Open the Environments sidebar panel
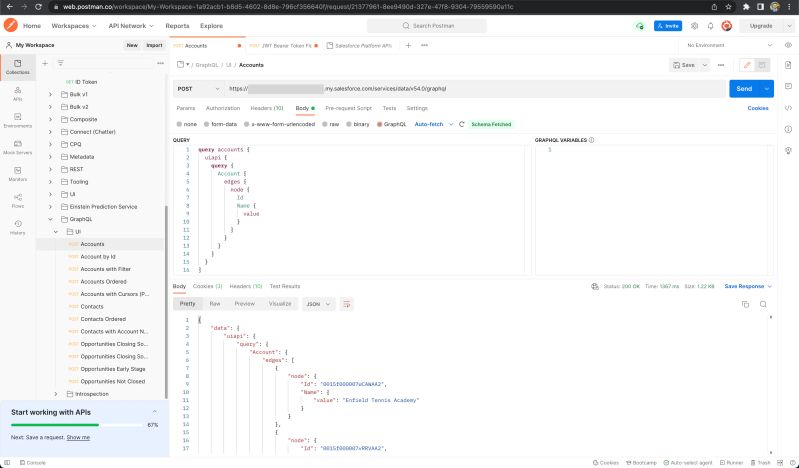This screenshot has width=799, height=468. (x=18, y=121)
